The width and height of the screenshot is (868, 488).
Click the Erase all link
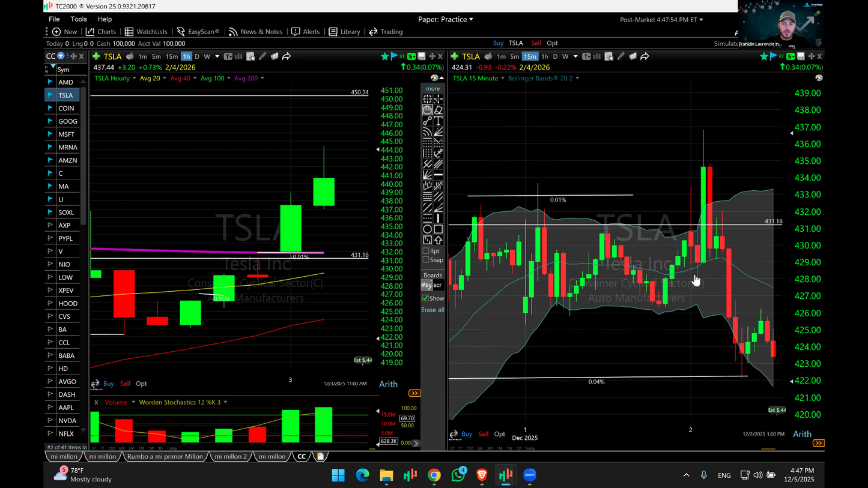pos(432,310)
